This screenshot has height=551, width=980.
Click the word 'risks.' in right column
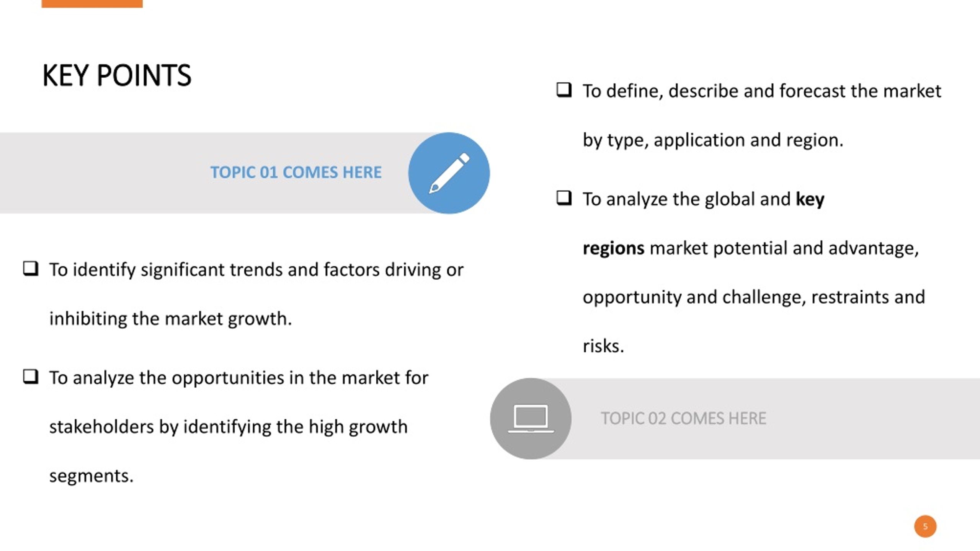click(603, 346)
